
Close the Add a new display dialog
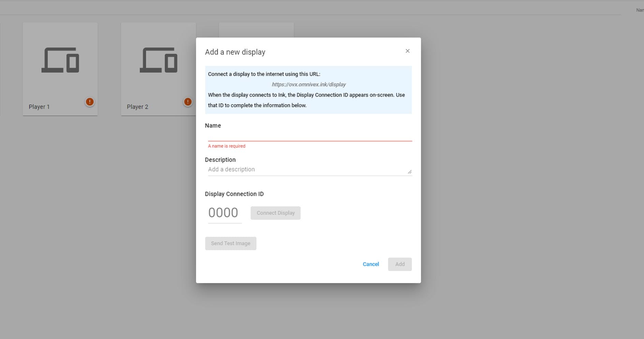(407, 51)
